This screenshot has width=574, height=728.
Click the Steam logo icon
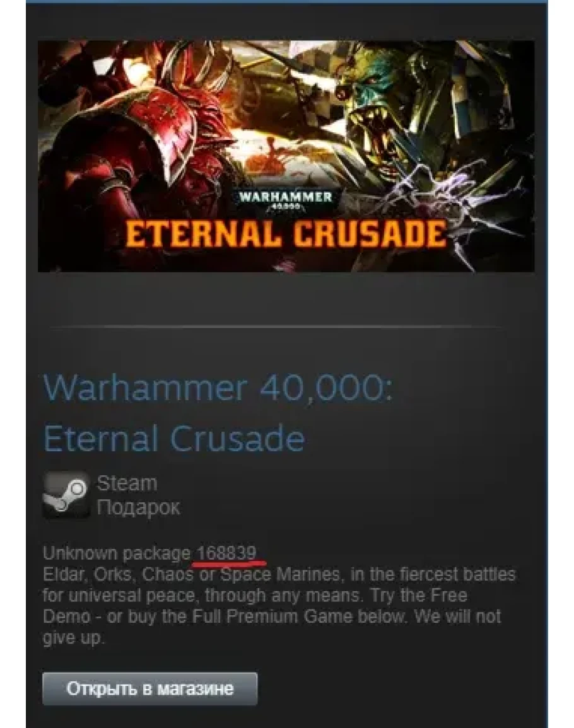point(66,495)
